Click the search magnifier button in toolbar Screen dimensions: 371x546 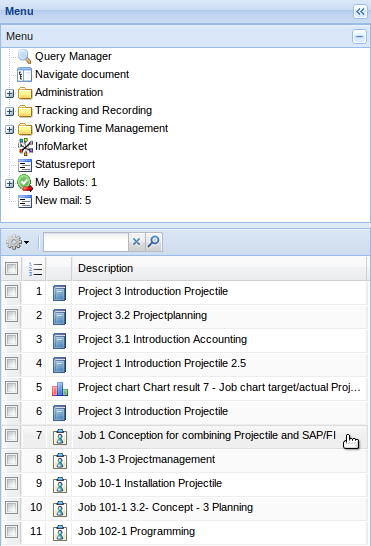pos(154,242)
